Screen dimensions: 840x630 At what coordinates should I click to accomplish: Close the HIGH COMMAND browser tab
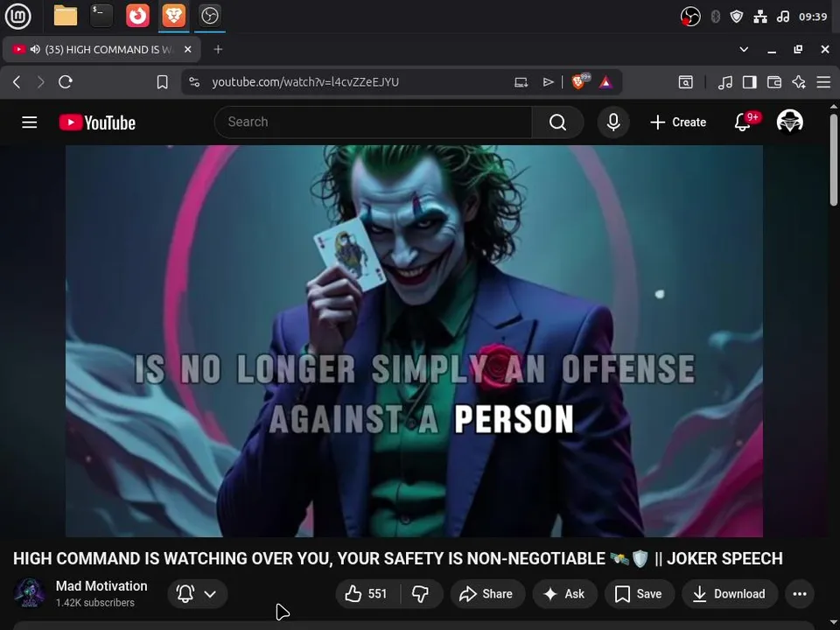(187, 49)
